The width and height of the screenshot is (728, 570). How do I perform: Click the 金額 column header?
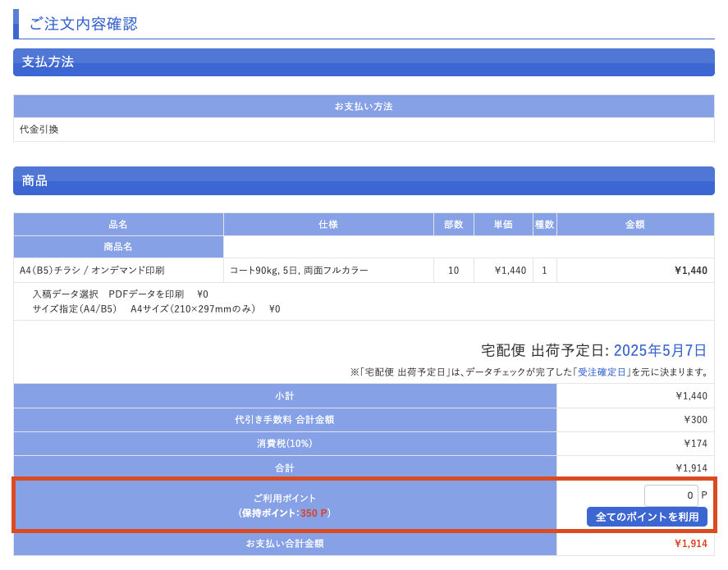(x=635, y=225)
